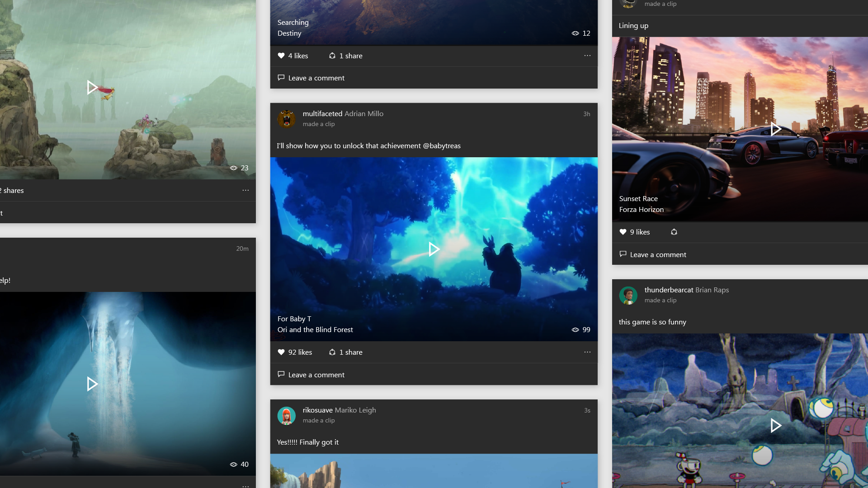Click the 'Searching' clip title

(x=293, y=22)
